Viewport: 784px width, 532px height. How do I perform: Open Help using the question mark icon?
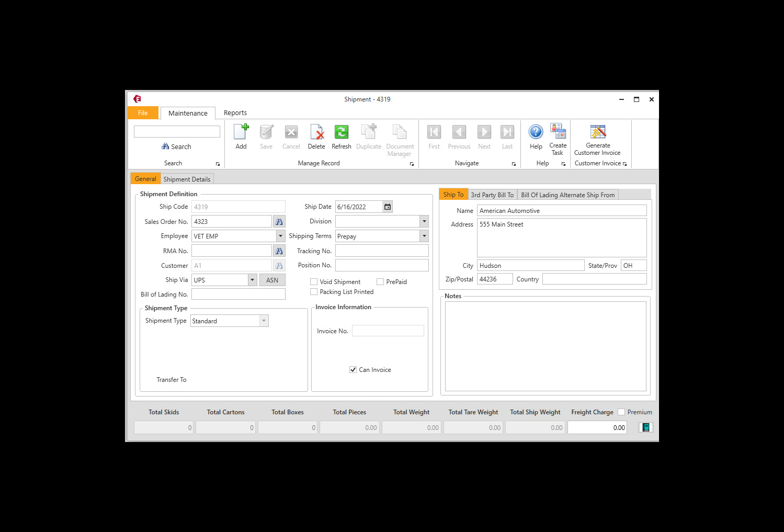tap(536, 132)
